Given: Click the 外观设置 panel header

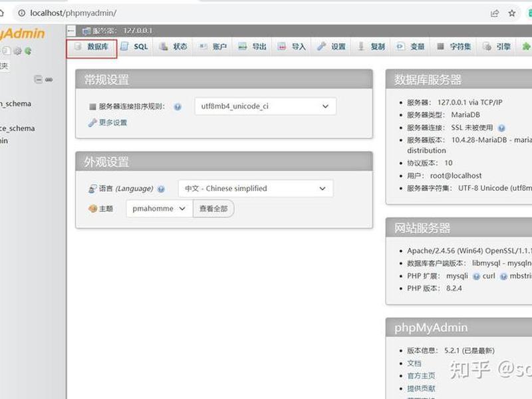Looking at the screenshot, I should 224,162.
